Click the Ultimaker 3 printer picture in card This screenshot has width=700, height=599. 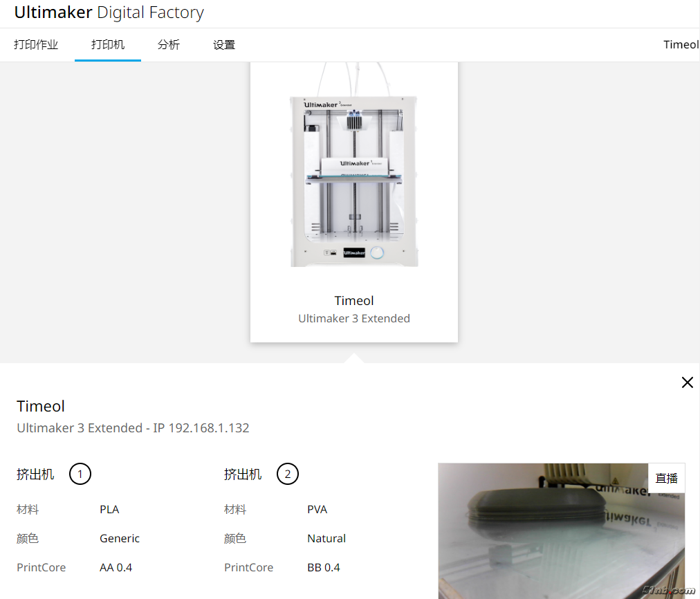pos(353,181)
